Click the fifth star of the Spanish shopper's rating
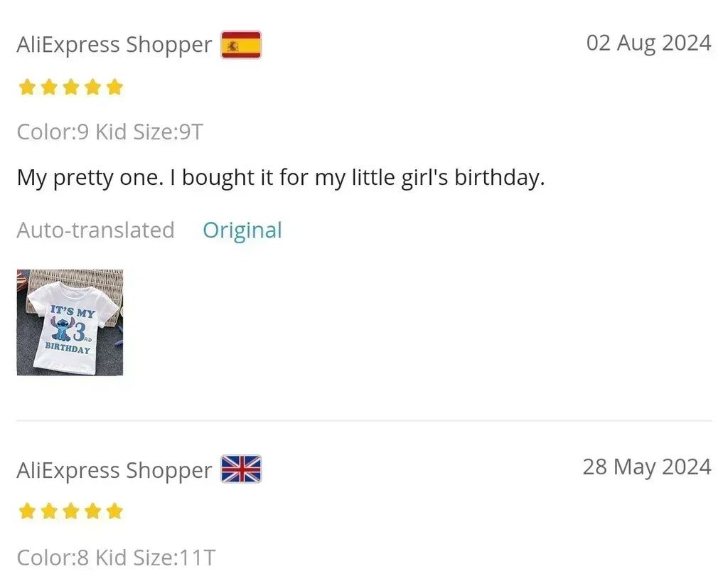Image resolution: width=728 pixels, height=586 pixels. [114, 87]
